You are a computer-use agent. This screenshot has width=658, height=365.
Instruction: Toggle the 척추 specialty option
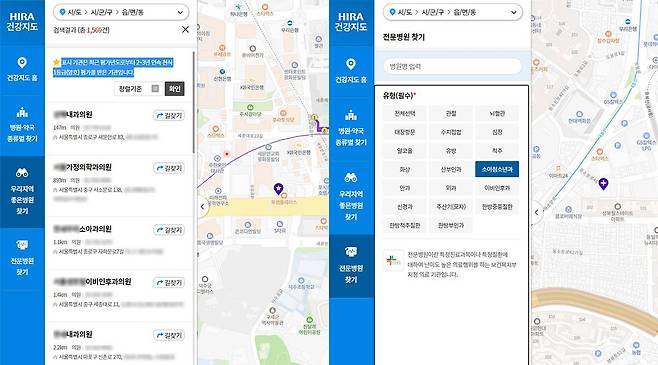tap(497, 151)
